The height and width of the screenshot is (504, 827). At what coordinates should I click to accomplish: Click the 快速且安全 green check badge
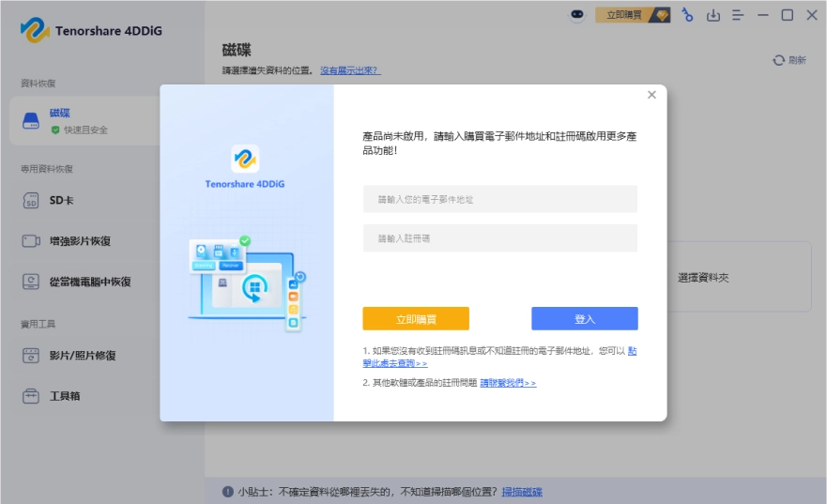55,130
